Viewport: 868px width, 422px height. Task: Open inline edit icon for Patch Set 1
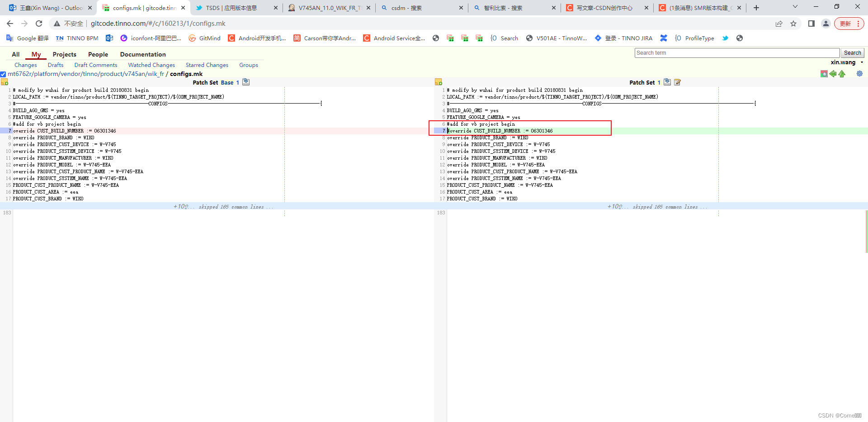(677, 82)
